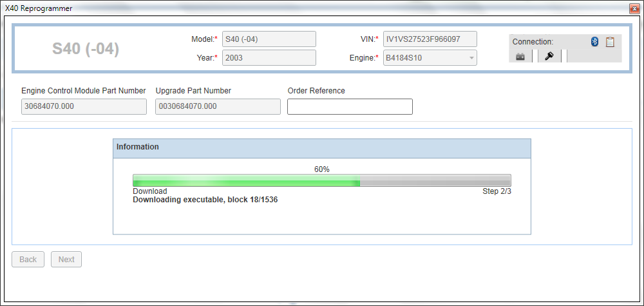Screen dimensions: 644x306
Task: Click the Upgrade Part Number field
Action: [218, 106]
